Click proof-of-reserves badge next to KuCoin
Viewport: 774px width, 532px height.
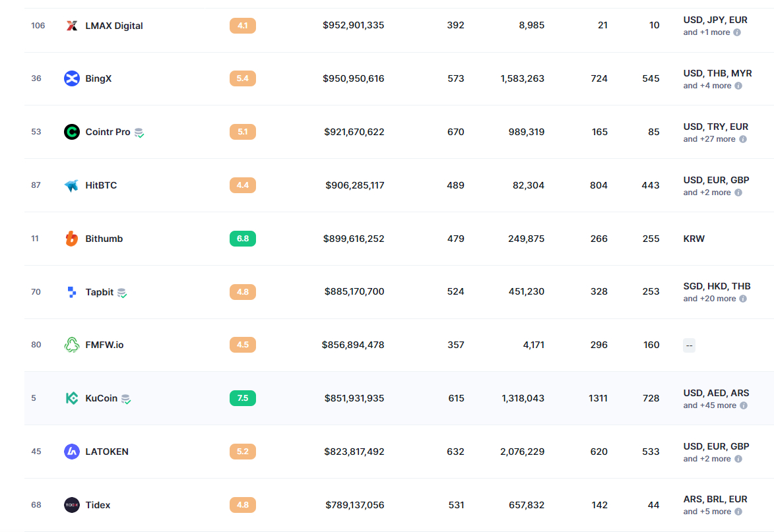126,399
